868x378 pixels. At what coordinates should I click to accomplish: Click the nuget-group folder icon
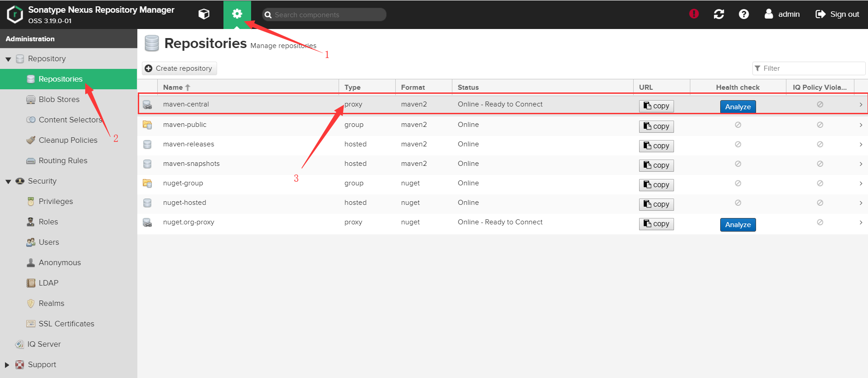tap(147, 184)
